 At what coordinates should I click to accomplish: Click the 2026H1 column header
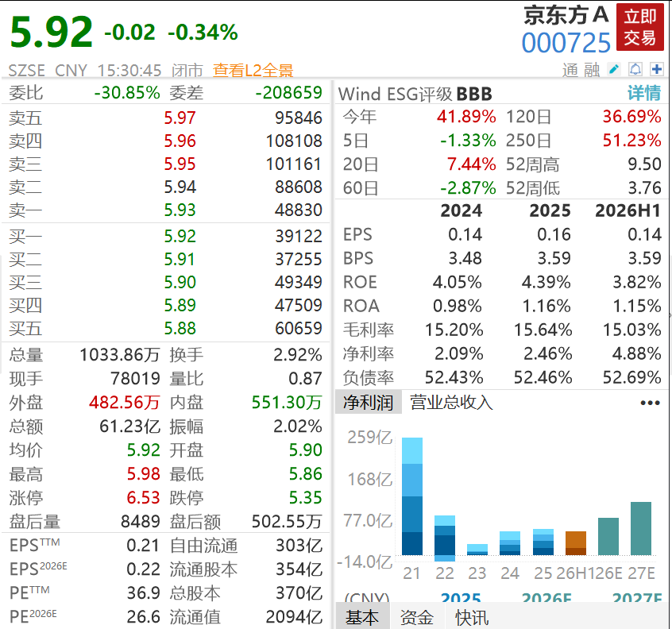pyautogui.click(x=628, y=210)
